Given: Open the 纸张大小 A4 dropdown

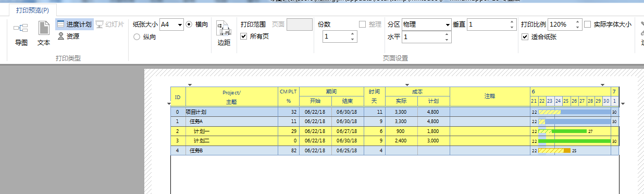Looking at the screenshot, I should 171,24.
